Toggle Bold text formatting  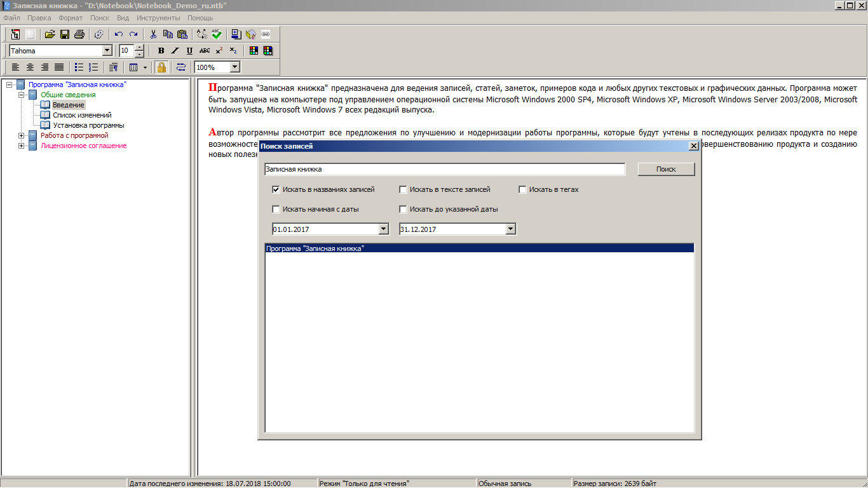tap(161, 51)
